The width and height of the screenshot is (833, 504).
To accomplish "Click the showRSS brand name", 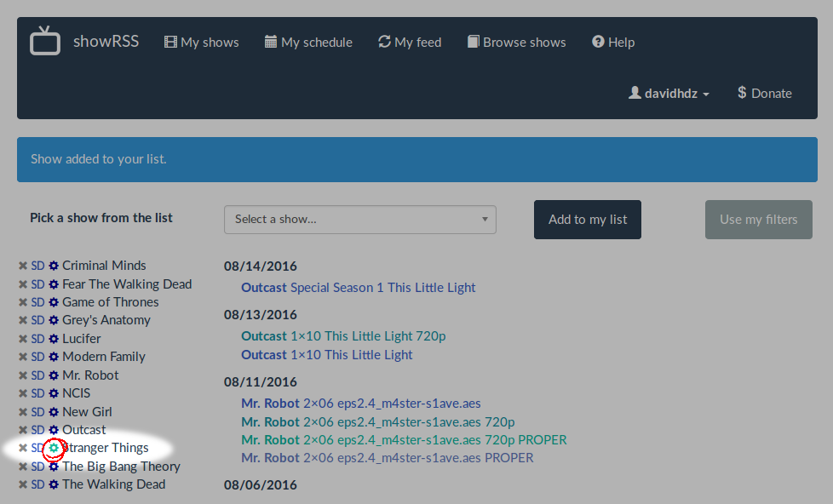I will (x=106, y=42).
